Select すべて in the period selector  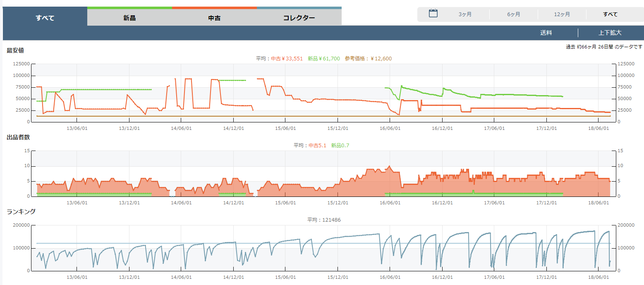coord(610,14)
